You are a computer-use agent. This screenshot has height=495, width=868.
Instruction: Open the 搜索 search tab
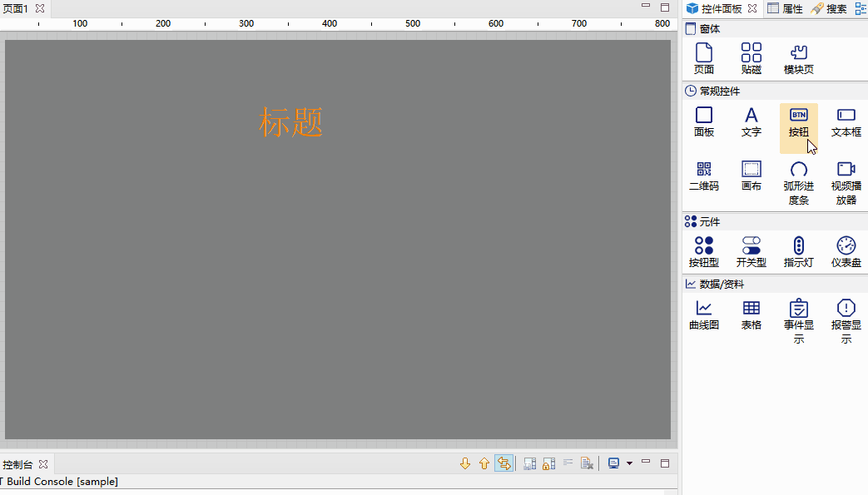(829, 8)
